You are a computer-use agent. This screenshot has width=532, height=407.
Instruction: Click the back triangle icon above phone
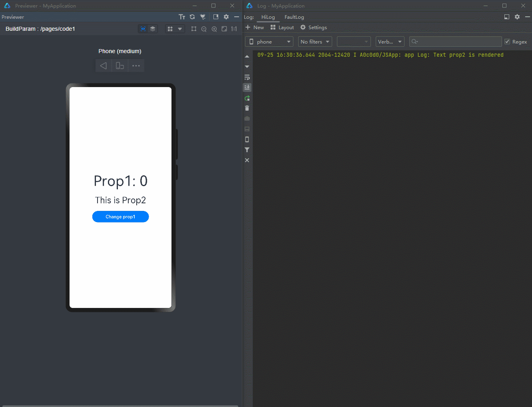[104, 66]
